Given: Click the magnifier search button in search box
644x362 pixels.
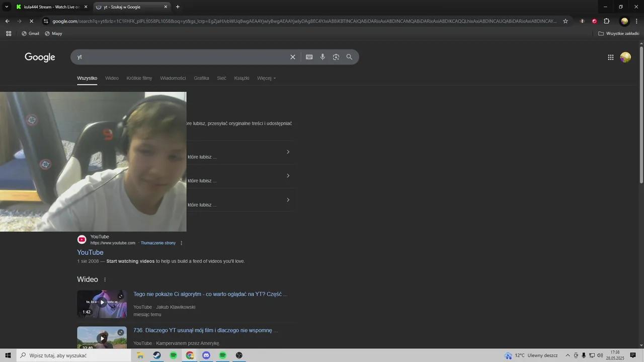Looking at the screenshot, I should (x=349, y=57).
